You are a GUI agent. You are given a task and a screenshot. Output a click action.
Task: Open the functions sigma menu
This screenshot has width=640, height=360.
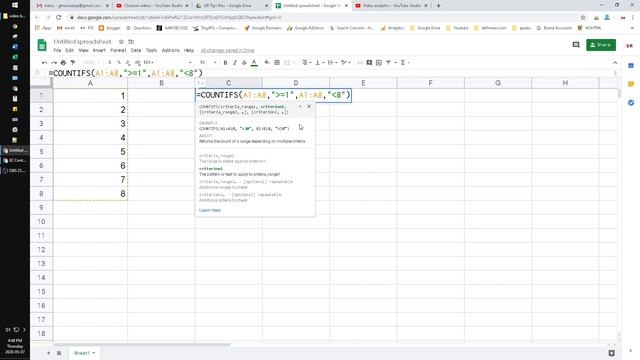[404, 62]
